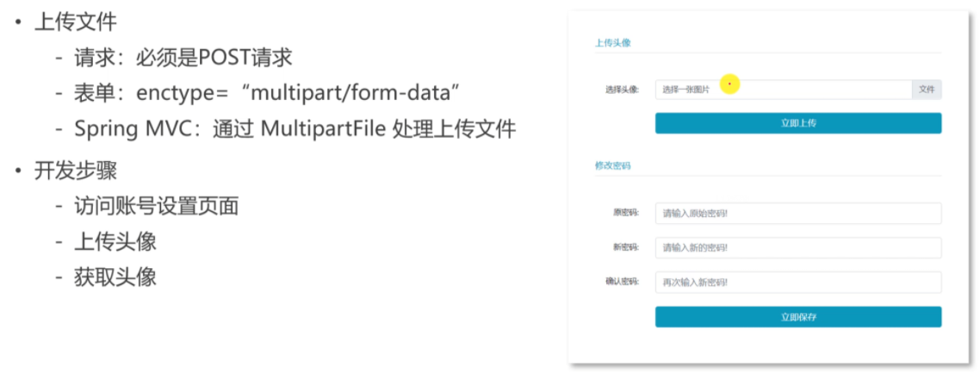Image resolution: width=980 pixels, height=374 pixels.
Task: Click the Spring MVC MultipartFile line
Action: 295,130
